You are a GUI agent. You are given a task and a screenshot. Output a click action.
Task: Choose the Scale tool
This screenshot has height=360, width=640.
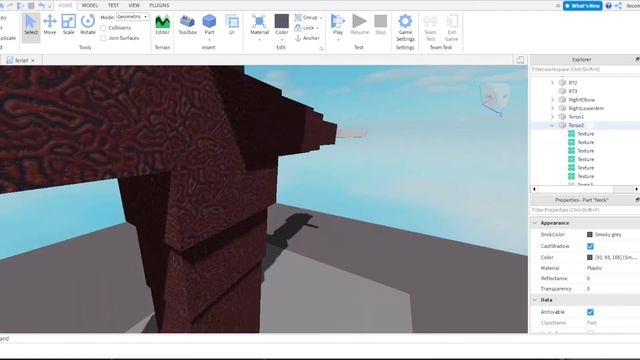69,25
